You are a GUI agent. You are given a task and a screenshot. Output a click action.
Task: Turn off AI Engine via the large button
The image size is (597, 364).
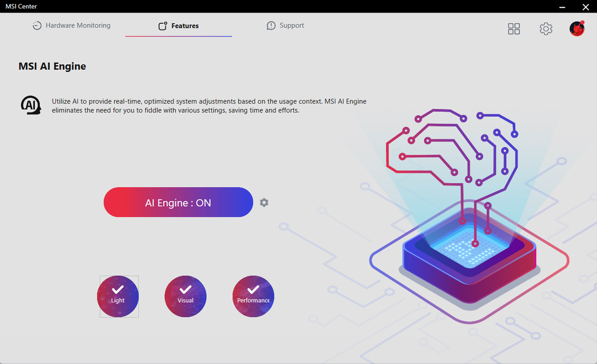point(178,202)
